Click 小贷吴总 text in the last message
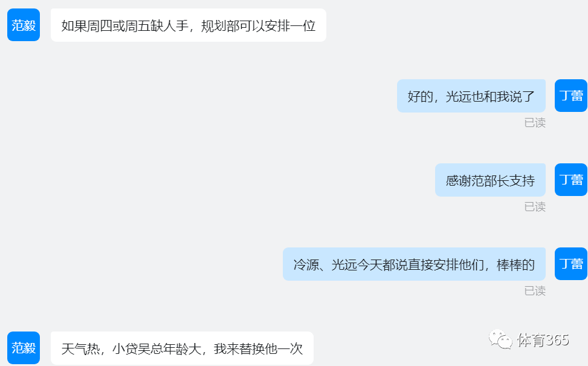This screenshot has height=366, width=588. (138, 348)
